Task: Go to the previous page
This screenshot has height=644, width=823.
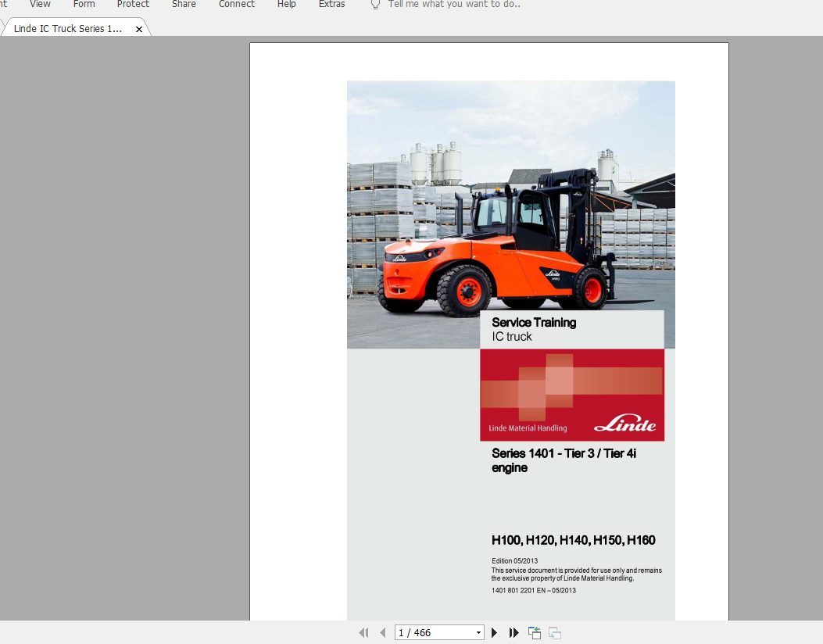Action: (x=383, y=632)
